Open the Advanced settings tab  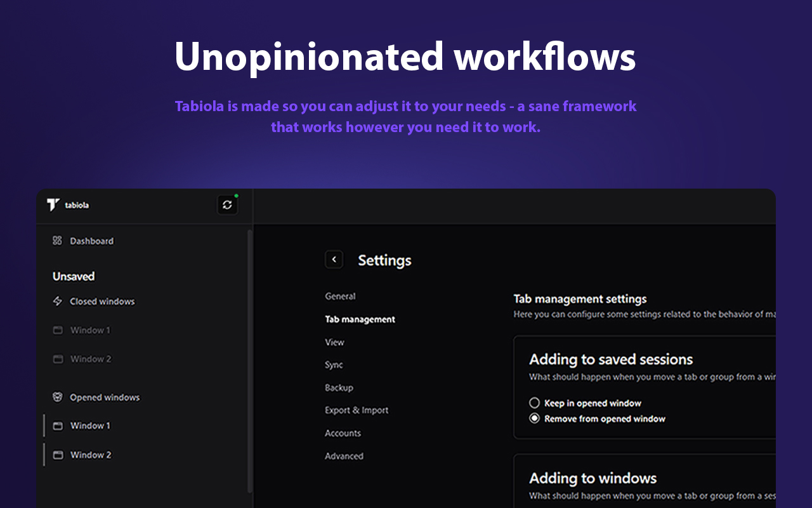344,456
